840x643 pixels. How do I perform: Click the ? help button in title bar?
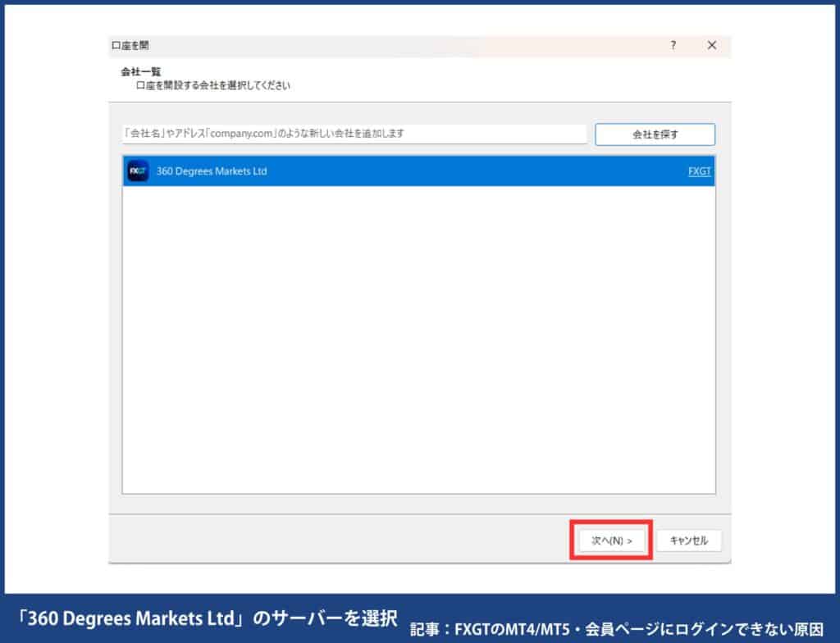673,46
